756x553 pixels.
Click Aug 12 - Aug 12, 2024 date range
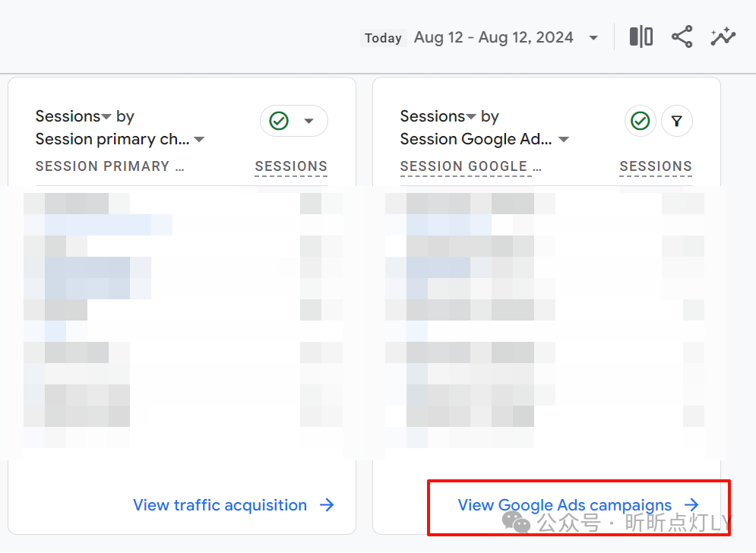(x=493, y=37)
